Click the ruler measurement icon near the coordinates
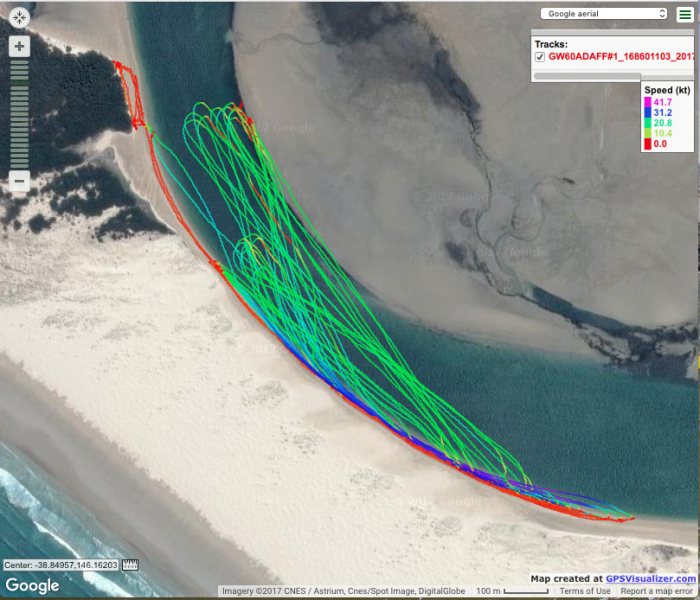This screenshot has width=700, height=600. click(130, 565)
